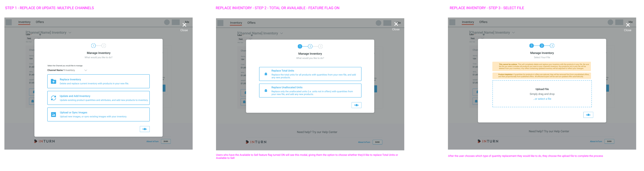Click the Back button in the Step 2 modal
Viewport: 644px width, 171px height.
(356, 105)
